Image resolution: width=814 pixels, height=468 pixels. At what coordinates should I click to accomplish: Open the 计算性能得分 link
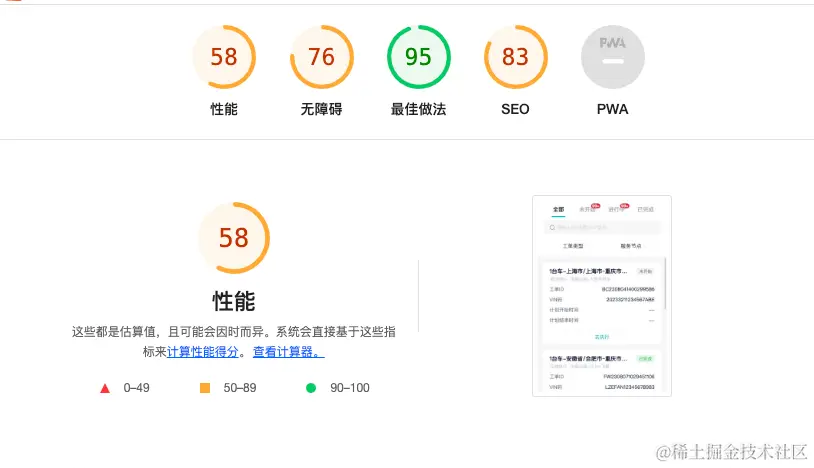202,352
